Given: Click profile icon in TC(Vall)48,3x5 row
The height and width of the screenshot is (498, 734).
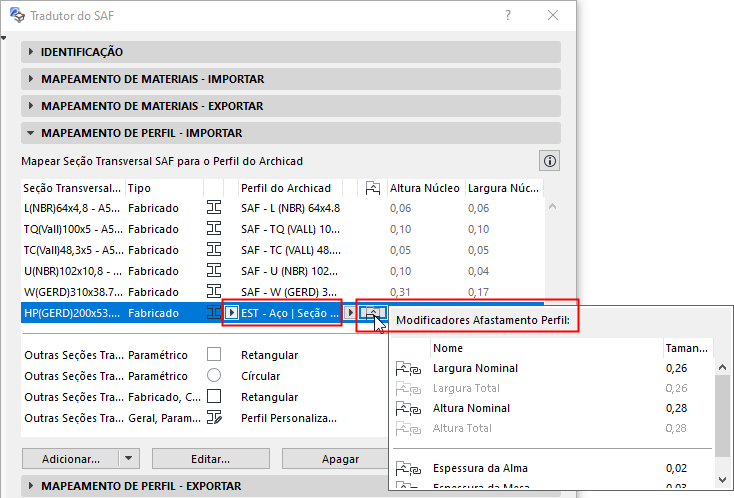Looking at the screenshot, I should [x=214, y=249].
